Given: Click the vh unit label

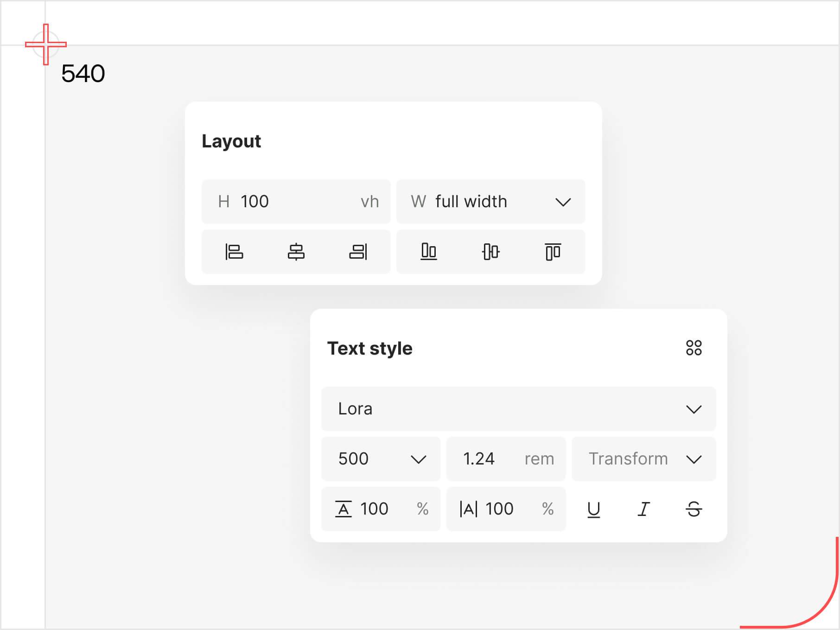Looking at the screenshot, I should pos(369,202).
